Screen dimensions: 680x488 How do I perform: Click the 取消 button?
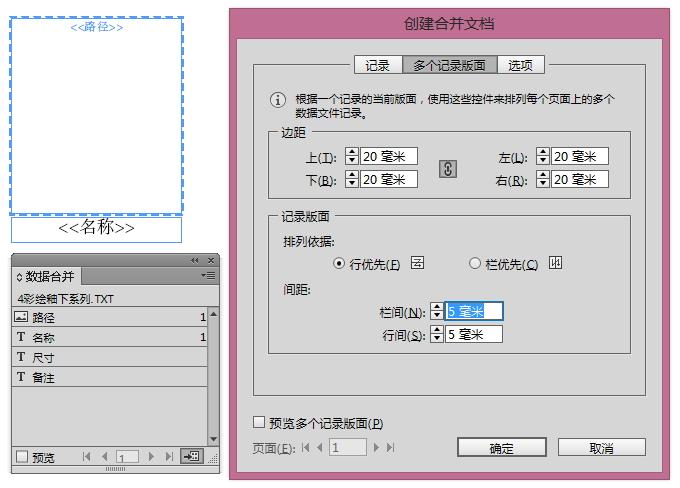[602, 447]
